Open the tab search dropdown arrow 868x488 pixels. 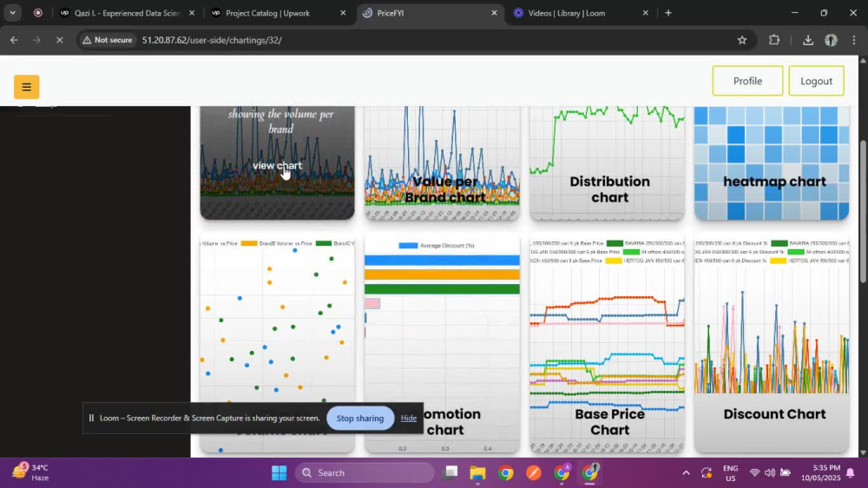(x=12, y=13)
